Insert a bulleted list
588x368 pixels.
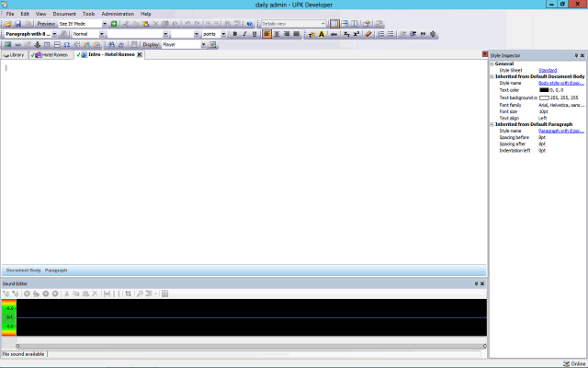(390, 34)
